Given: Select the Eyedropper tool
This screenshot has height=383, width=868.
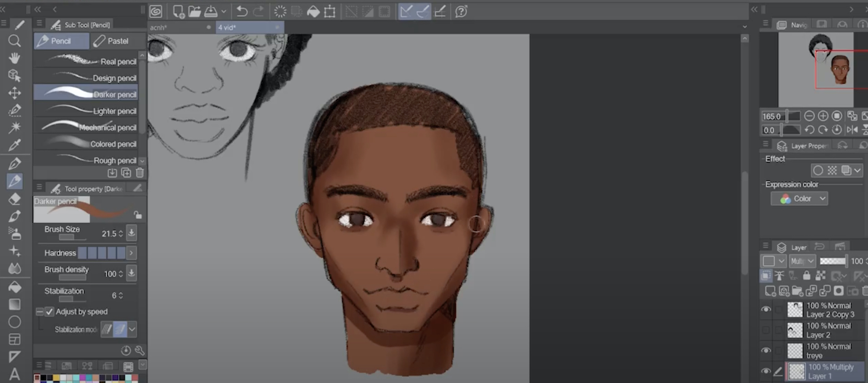Looking at the screenshot, I should tap(14, 145).
